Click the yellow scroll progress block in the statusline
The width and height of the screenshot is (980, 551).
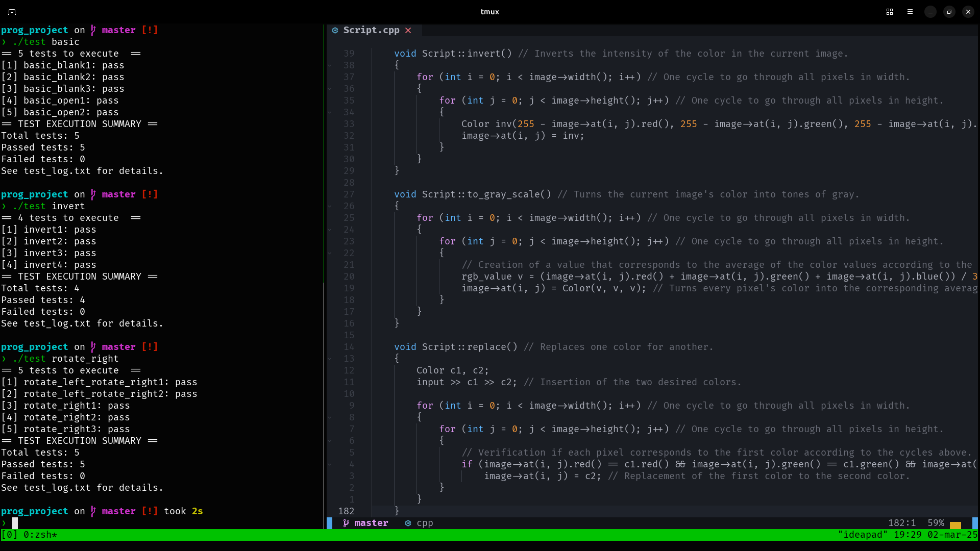click(955, 523)
